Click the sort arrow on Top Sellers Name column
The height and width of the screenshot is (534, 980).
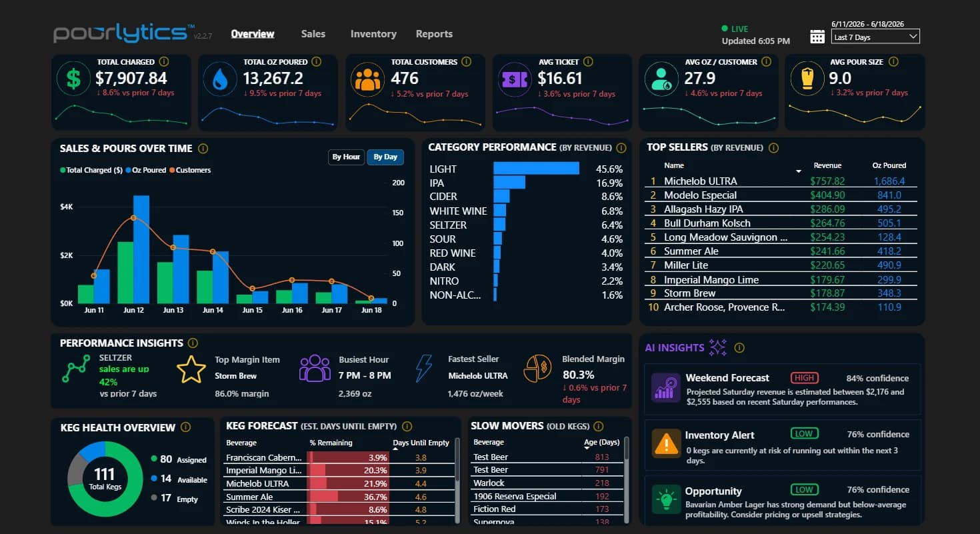pyautogui.click(x=799, y=171)
